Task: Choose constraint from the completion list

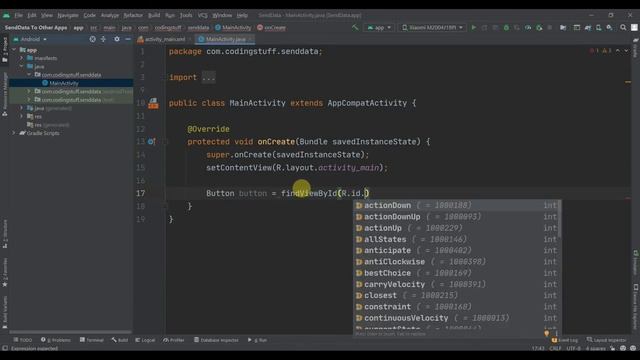Action: click(x=457, y=307)
